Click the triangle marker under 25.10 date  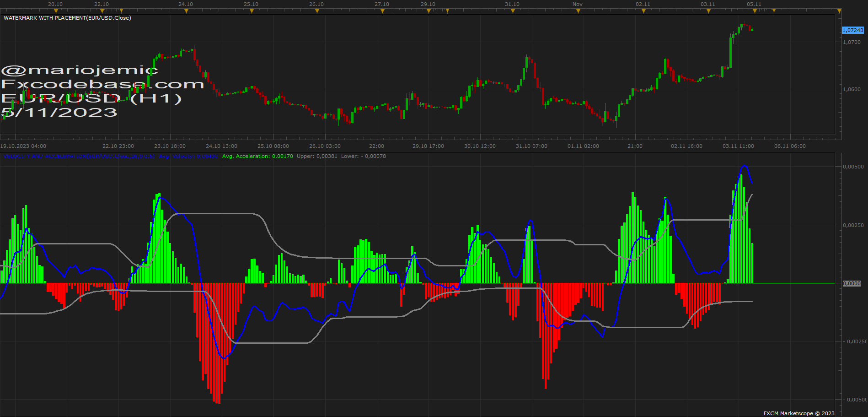pyautogui.click(x=252, y=11)
